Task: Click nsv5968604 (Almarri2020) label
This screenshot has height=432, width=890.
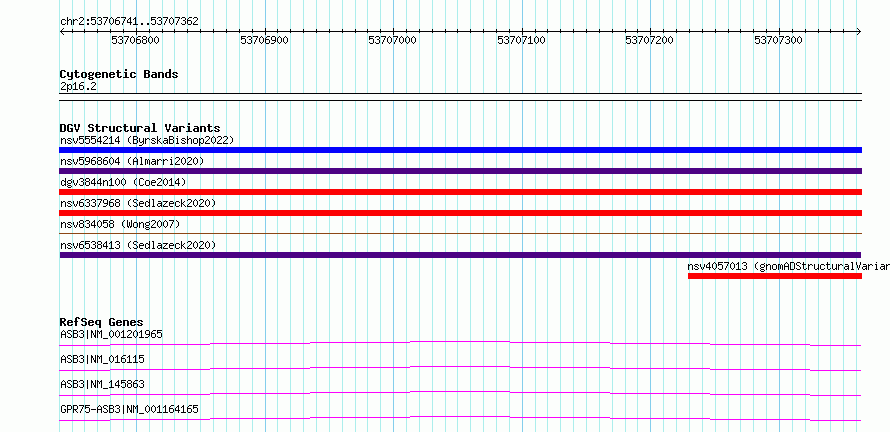Action: [132, 161]
